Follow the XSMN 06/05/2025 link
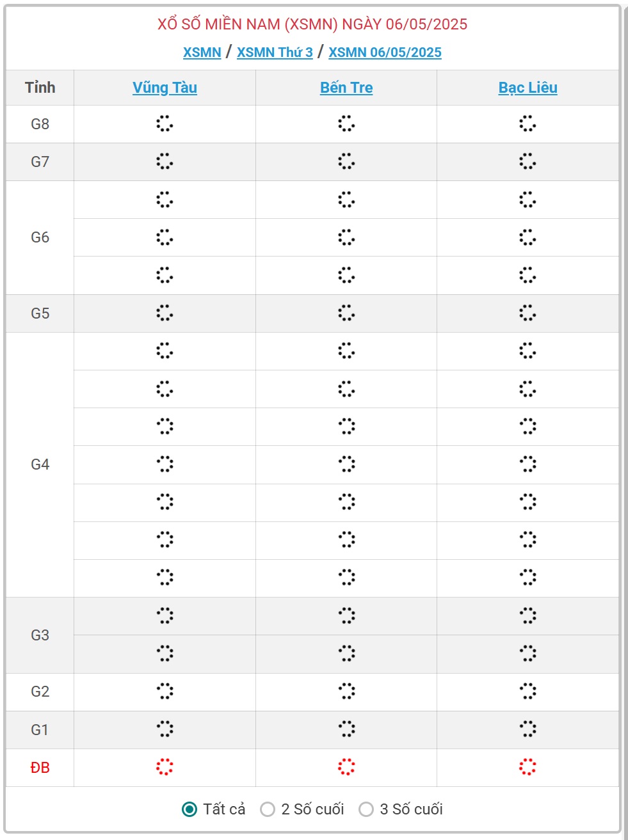Image resolution: width=628 pixels, height=840 pixels. [x=385, y=52]
